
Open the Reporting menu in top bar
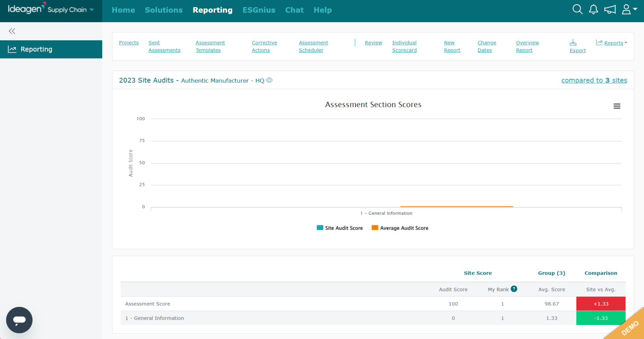click(213, 10)
